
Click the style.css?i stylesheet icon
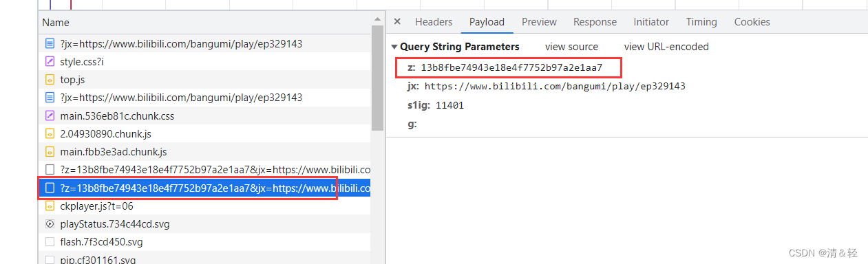tap(50, 62)
